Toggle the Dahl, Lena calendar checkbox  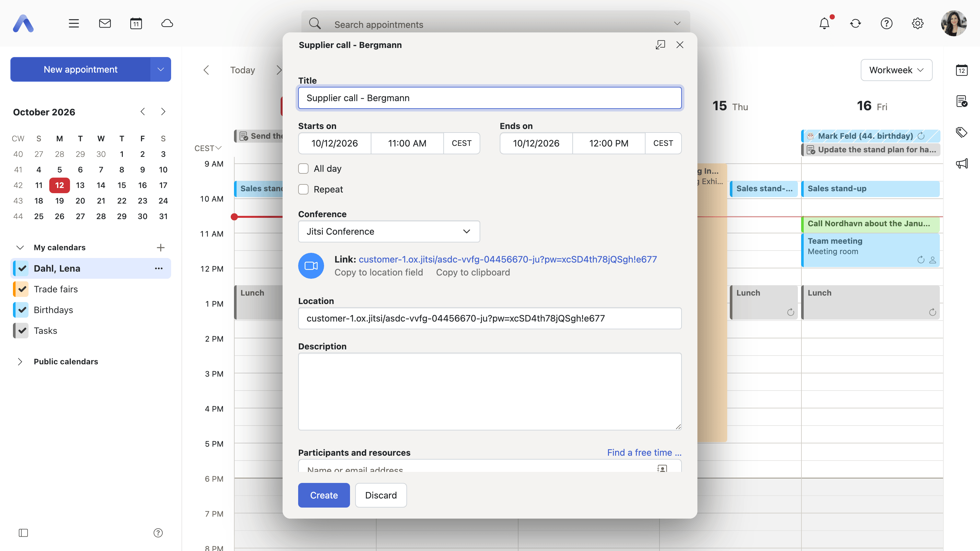coord(22,268)
